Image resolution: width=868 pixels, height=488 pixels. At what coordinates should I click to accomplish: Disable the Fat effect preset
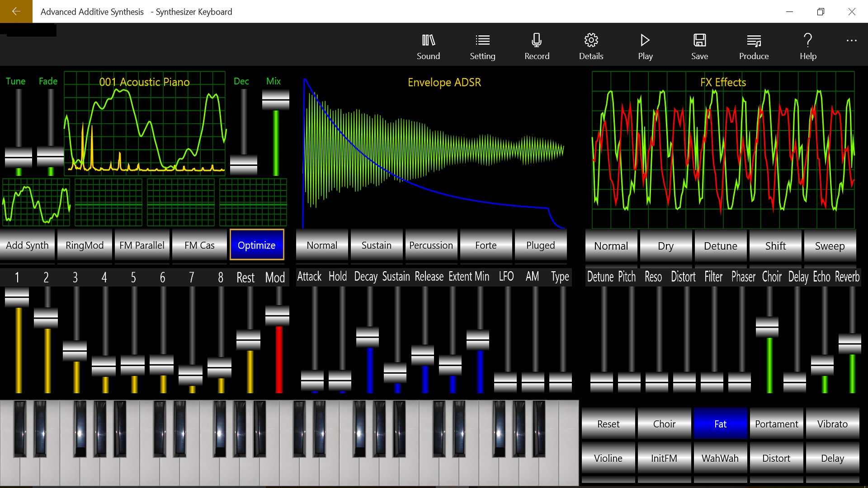720,424
